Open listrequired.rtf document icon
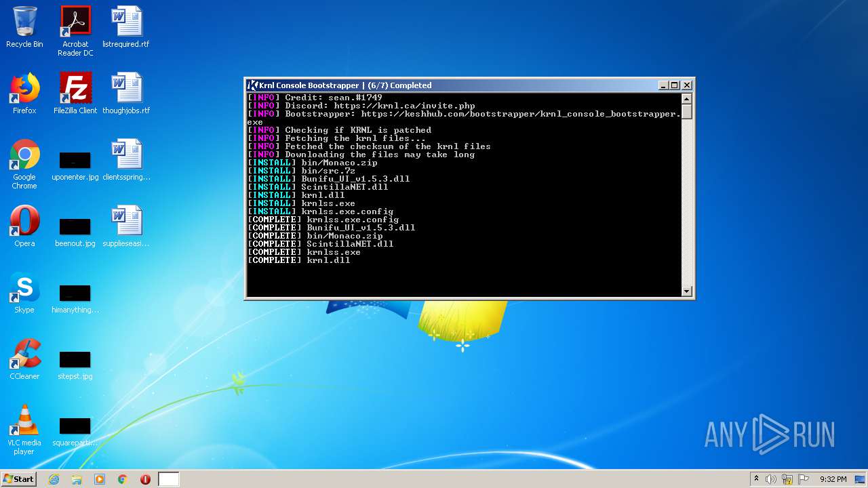The image size is (868, 488). 126,28
